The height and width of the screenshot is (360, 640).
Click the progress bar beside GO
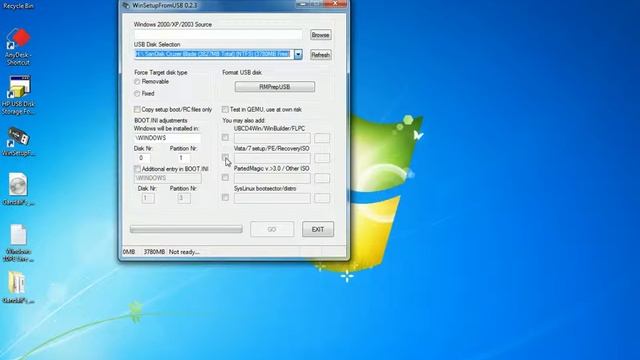tap(186, 229)
